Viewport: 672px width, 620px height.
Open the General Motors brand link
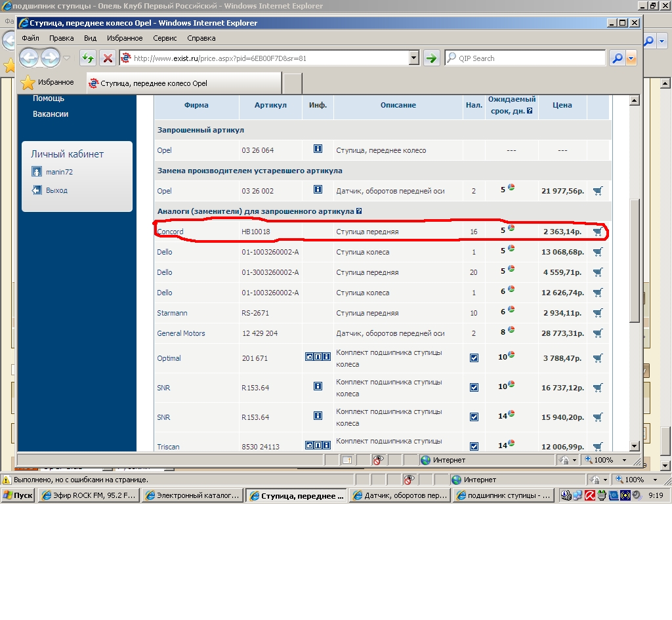coord(181,333)
